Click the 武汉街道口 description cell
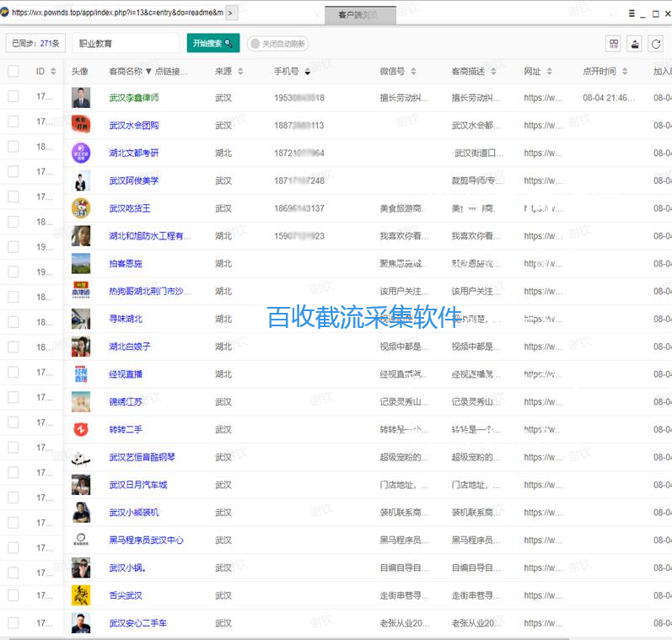The height and width of the screenshot is (640, 672). coord(478,153)
